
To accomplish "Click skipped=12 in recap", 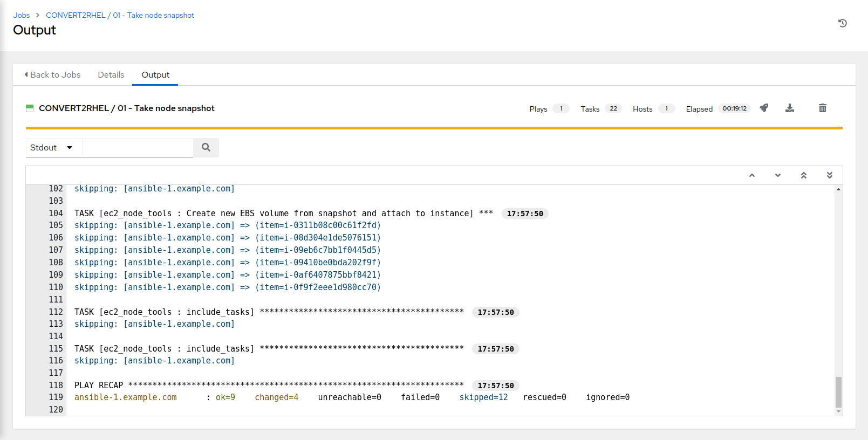I will coord(483,397).
